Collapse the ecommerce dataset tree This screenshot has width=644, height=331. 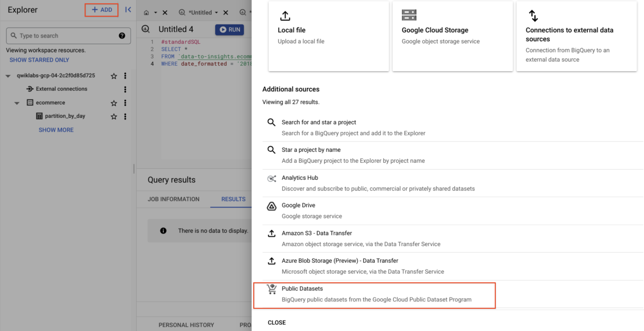17,103
